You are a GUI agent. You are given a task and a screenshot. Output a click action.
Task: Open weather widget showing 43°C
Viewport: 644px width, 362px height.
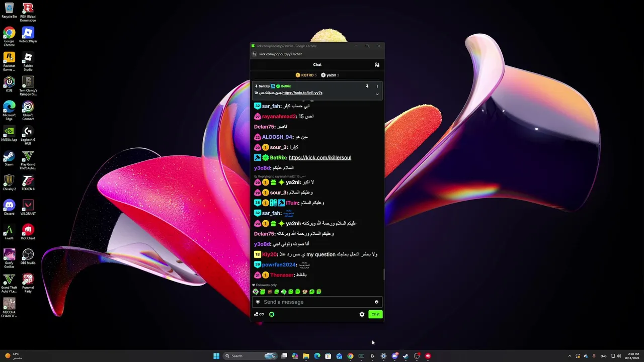[x=13, y=356]
